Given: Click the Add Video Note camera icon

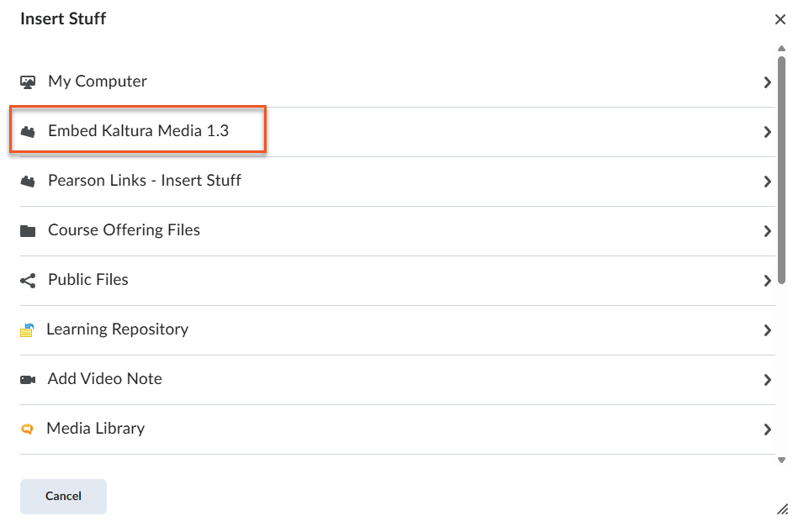Looking at the screenshot, I should click(28, 380).
